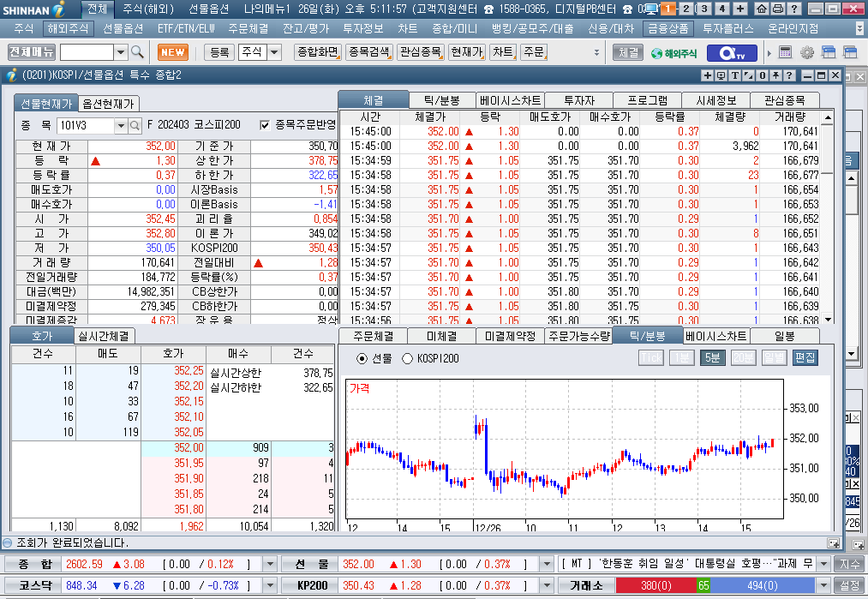The image size is (868, 599).
Task: Expand the 종합 index ticker dropdown
Action: [x=270, y=564]
